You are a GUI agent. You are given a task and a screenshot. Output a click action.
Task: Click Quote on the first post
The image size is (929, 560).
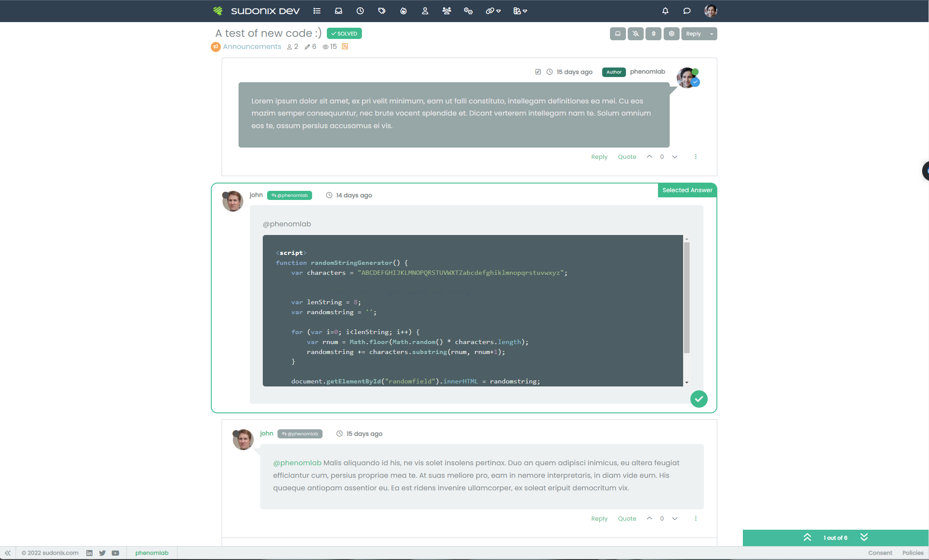627,157
